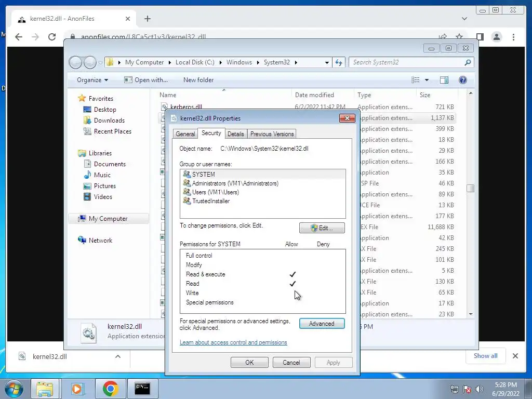Screen dimensions: 532x399
Task: Expand the System32 breadcrumb arrow
Action: tap(296, 62)
